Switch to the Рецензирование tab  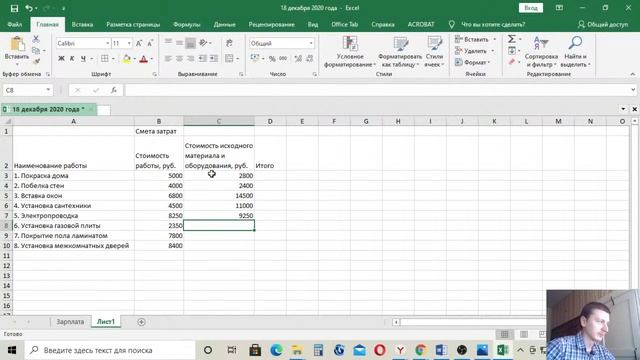pyautogui.click(x=271, y=24)
